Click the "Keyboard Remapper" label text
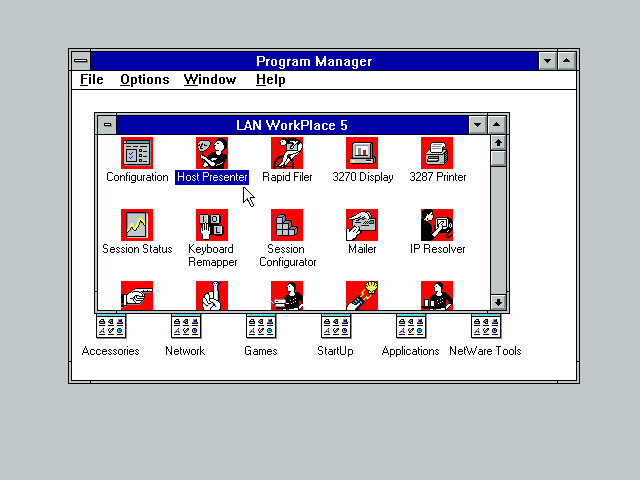This screenshot has height=480, width=640. (x=212, y=256)
